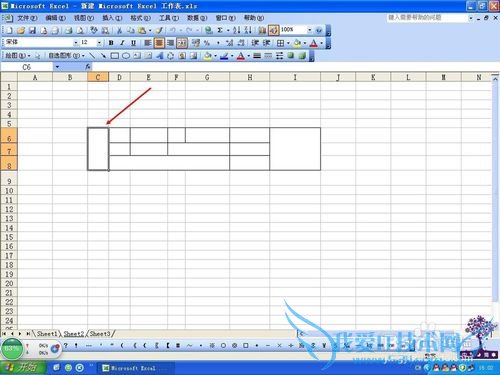The height and width of the screenshot is (375, 500).
Task: Click the Name Box showing C6
Action: (x=27, y=67)
